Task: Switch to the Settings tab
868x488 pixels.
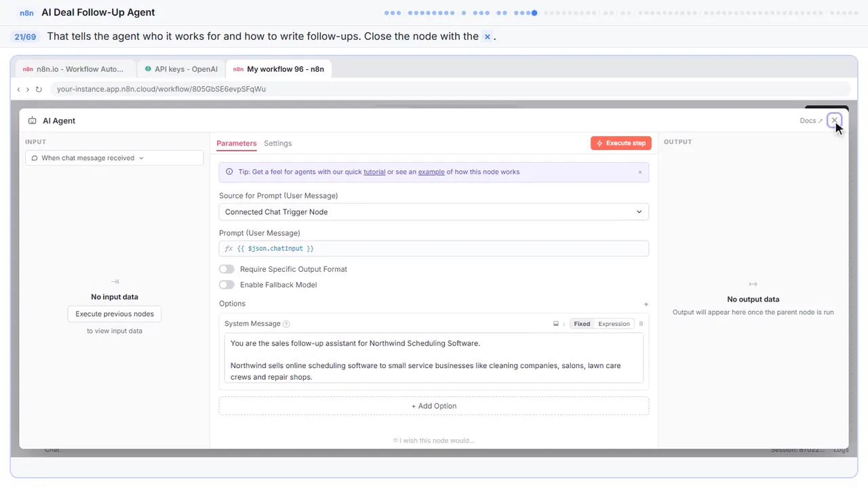Action: [x=278, y=143]
